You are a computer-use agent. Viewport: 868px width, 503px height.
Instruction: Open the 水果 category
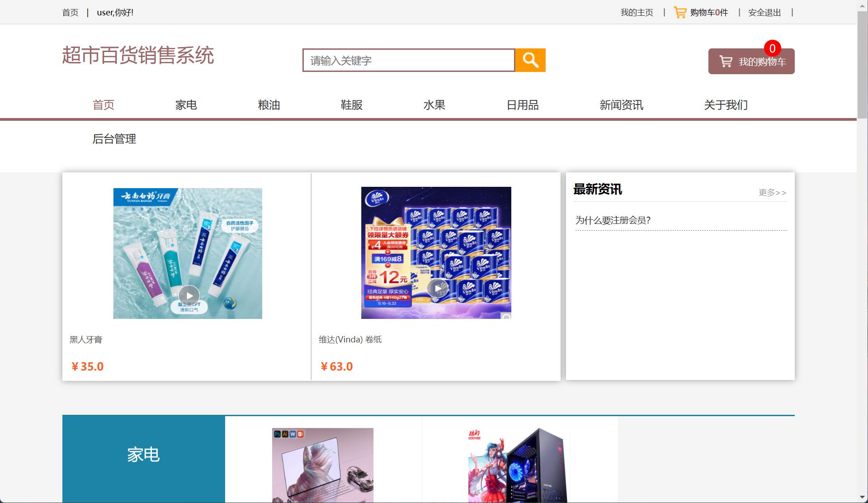coord(435,105)
